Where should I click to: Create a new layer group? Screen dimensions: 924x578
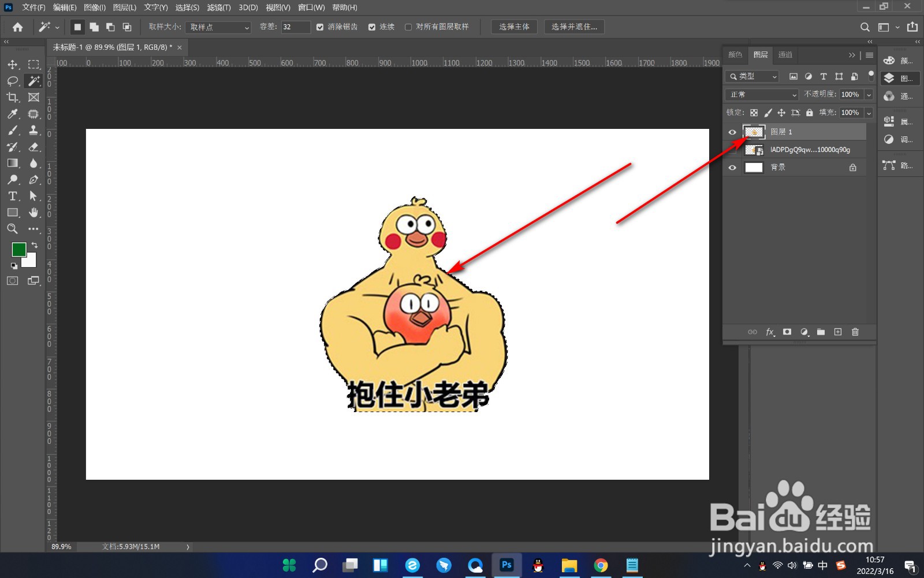coord(821,332)
